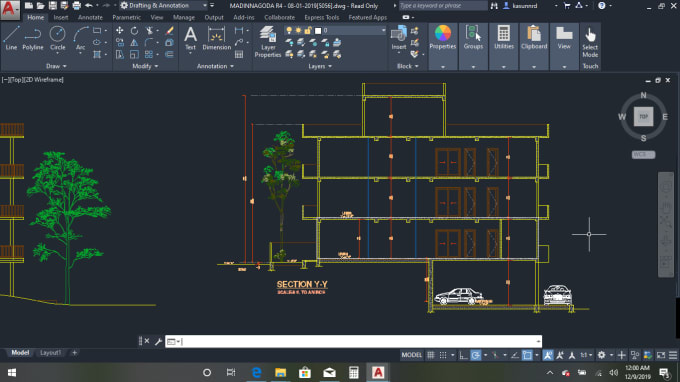
Task: Click the Dimension tool
Action: 216,38
